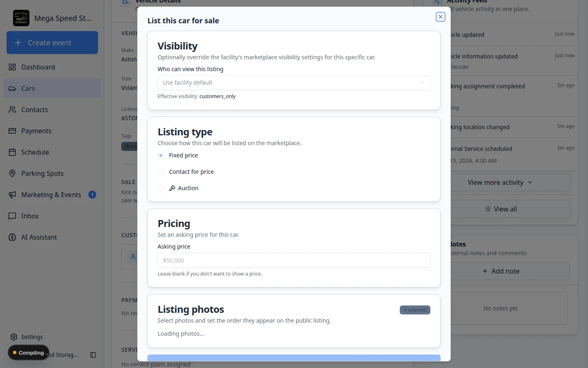Click the Create event button
588x368 pixels.
click(52, 43)
